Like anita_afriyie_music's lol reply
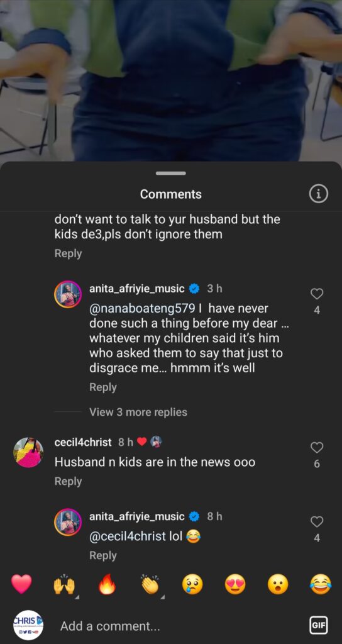Viewport: 342px width, 644px height. coord(317,521)
